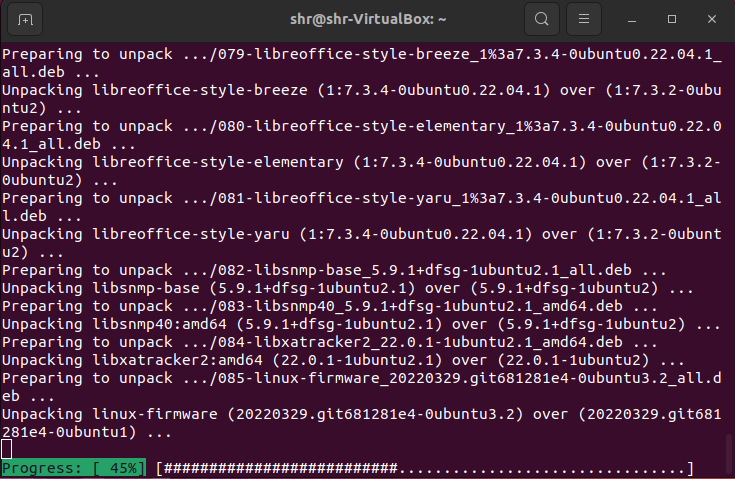Click 'Unpacking libsnmp40:amd64' line
This screenshot has height=479, width=735.
pyautogui.click(x=361, y=324)
